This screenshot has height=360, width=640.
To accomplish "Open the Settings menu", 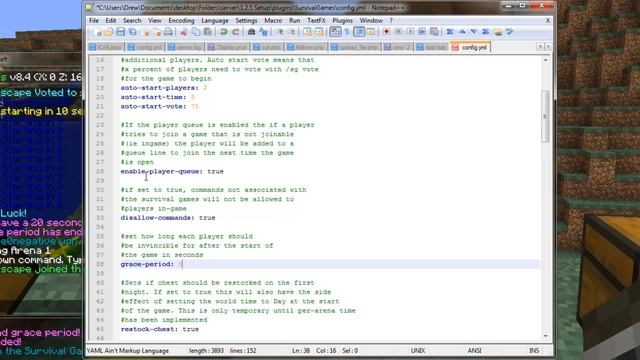I will coord(246,20).
